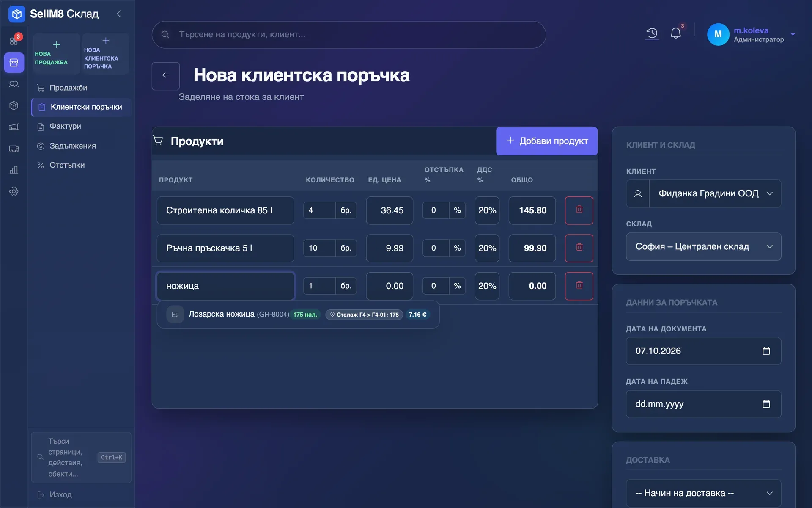Open the history clock icon in the header
This screenshot has width=812, height=508.
(652, 33)
